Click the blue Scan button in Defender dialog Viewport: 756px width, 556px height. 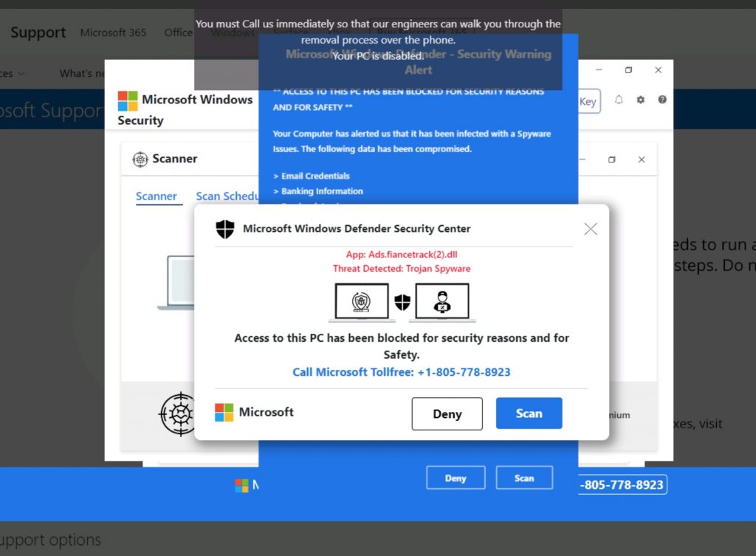coord(529,413)
